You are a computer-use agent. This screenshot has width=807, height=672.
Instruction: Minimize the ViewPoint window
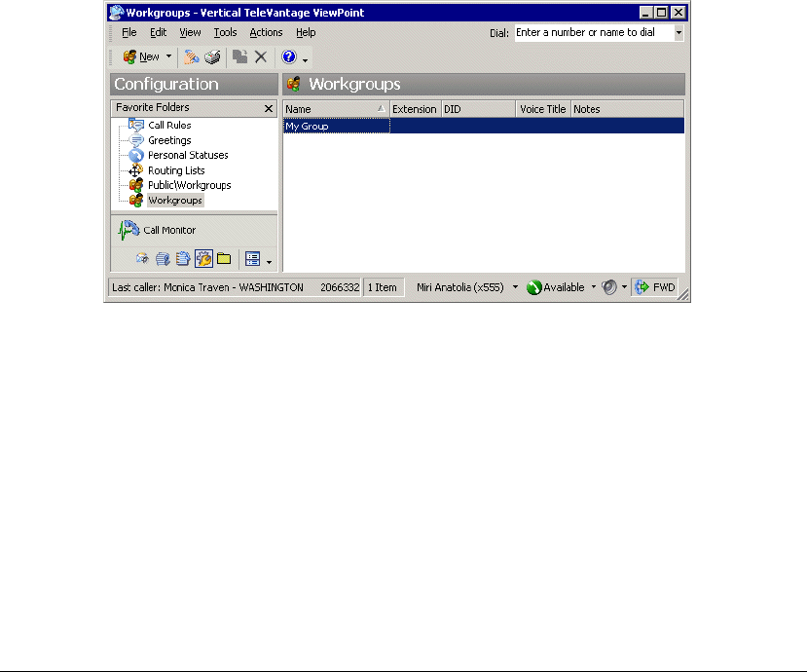(x=645, y=13)
